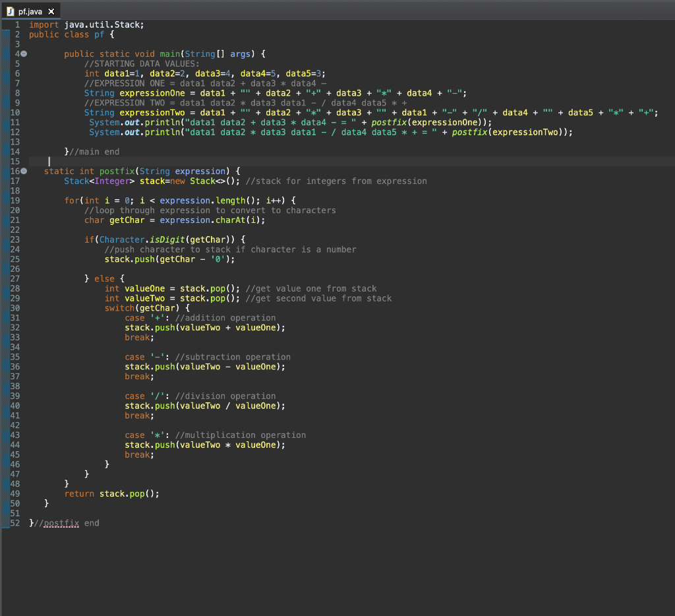This screenshot has width=675, height=616.
Task: Click the expressionOne variable declaration on line 8
Action: pos(152,93)
